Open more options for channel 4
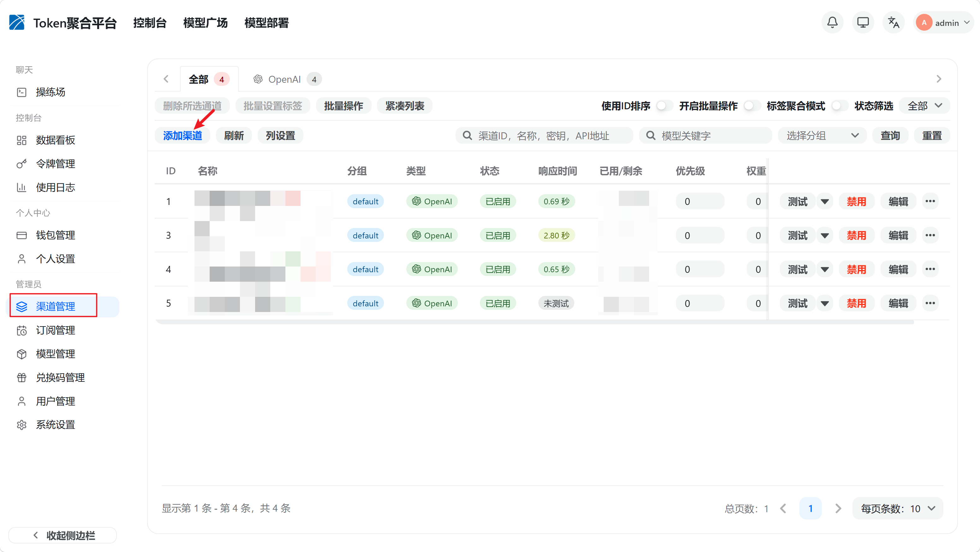Image resolution: width=980 pixels, height=552 pixels. (x=930, y=269)
